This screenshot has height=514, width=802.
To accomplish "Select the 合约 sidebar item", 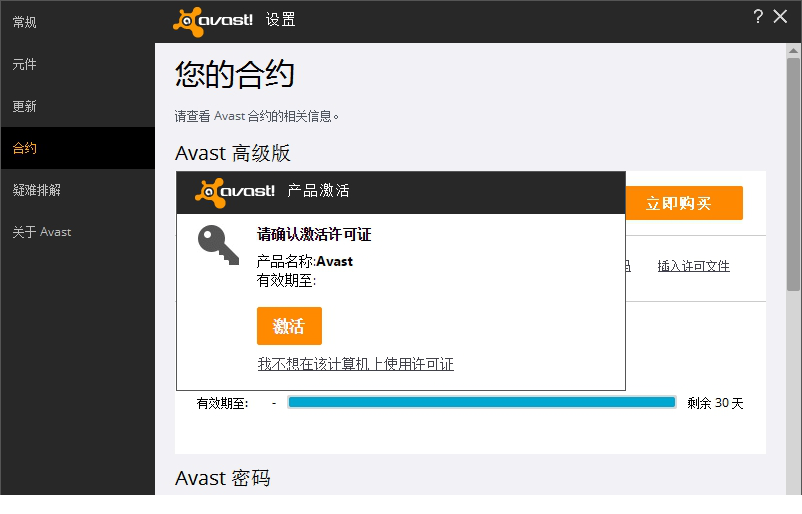I will coord(77,148).
